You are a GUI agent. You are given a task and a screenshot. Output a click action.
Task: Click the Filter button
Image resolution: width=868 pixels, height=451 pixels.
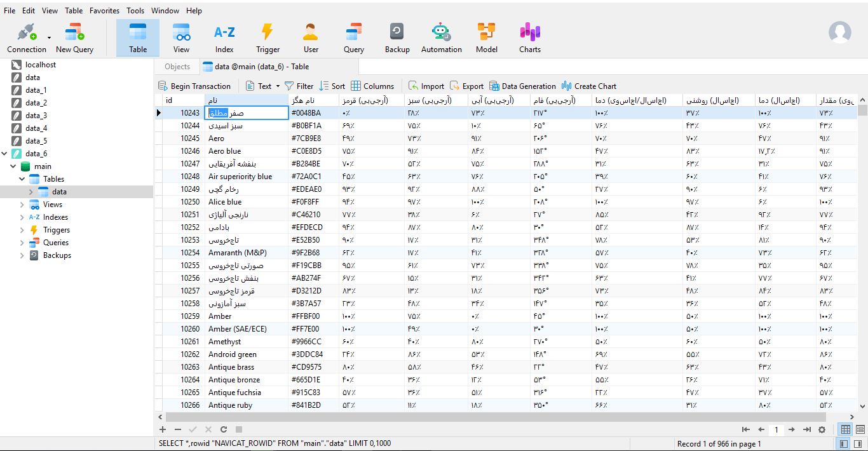(x=299, y=86)
